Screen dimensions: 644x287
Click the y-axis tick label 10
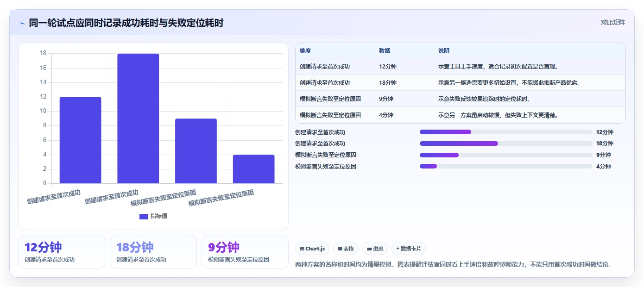(43, 111)
